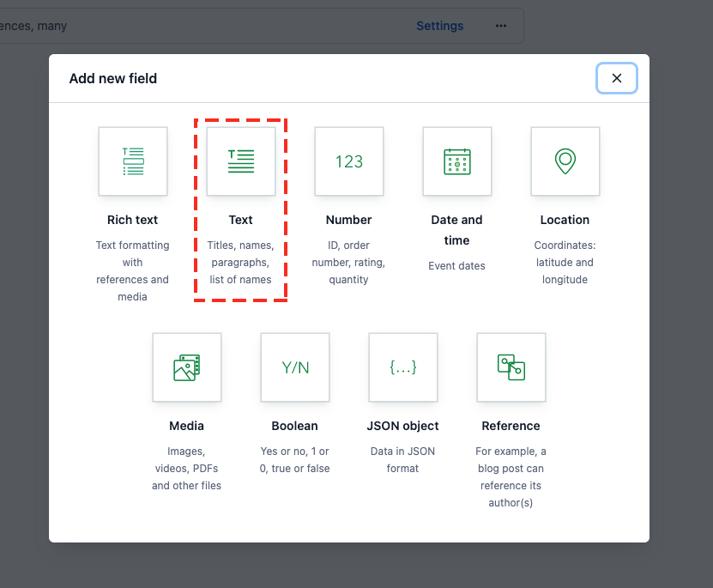Click the 'ID, order number, rating' description
The image size is (713, 588).
click(x=348, y=263)
